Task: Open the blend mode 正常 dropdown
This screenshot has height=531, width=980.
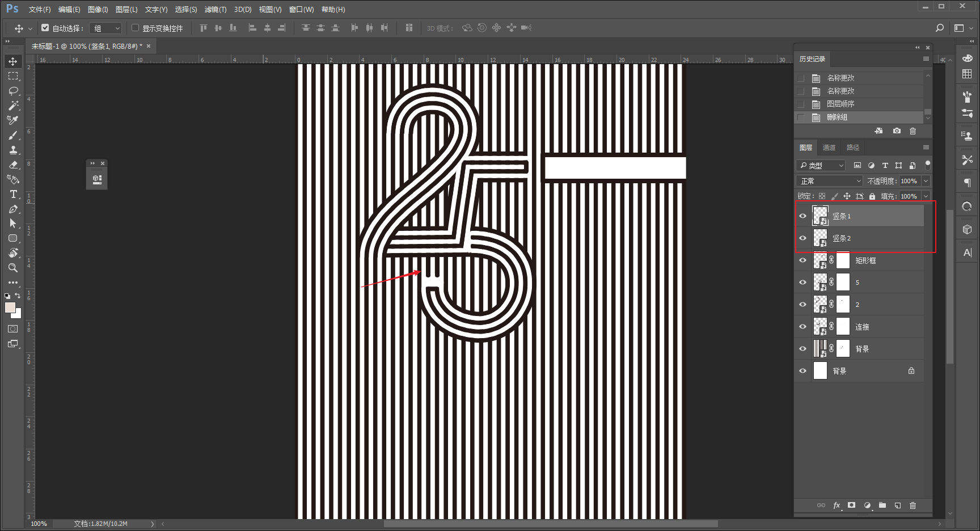Action: click(x=829, y=181)
